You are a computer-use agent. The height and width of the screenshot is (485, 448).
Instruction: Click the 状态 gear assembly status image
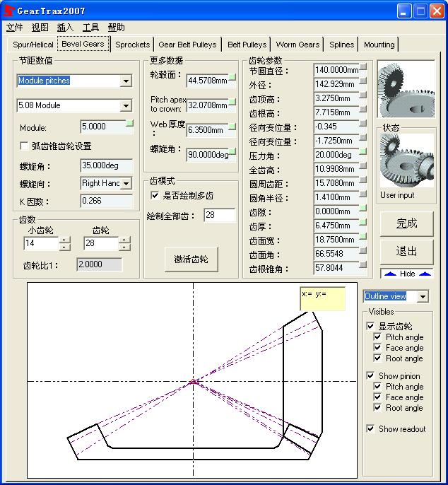(x=406, y=160)
